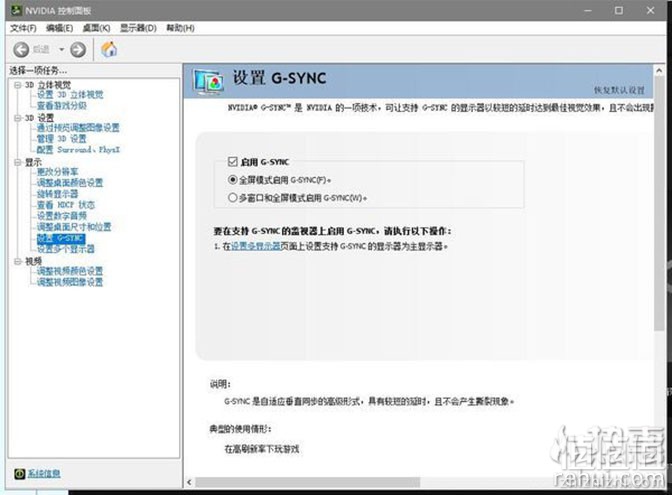Toggle the 启用 G-SYNC checkbox
Screen dimensions: 672x495
click(x=233, y=162)
